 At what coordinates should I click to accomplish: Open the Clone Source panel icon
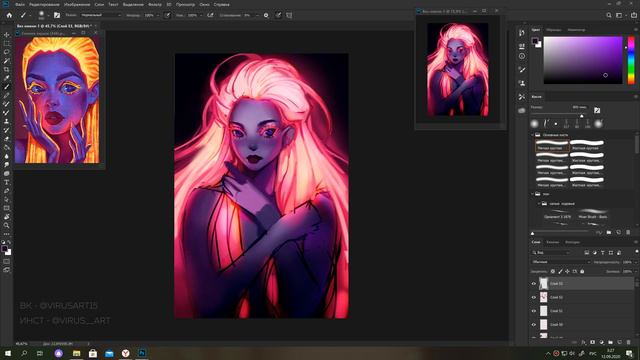522,83
